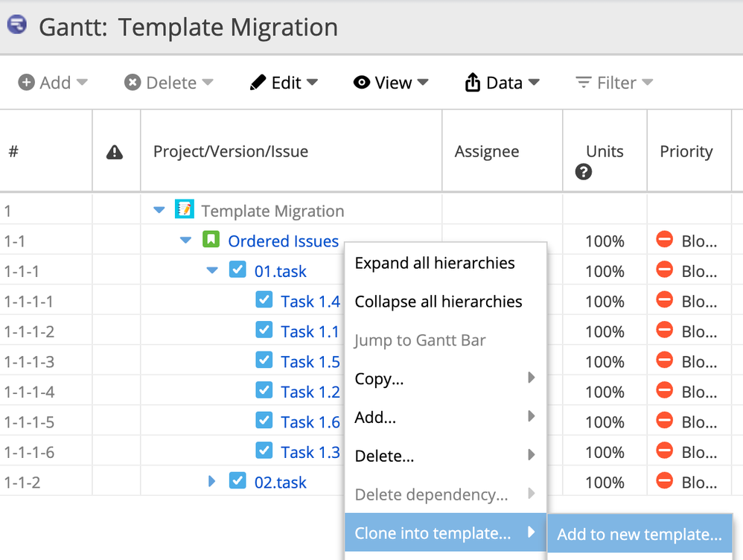Open the Data dropdown arrow
This screenshot has height=560, width=743.
pyautogui.click(x=534, y=82)
